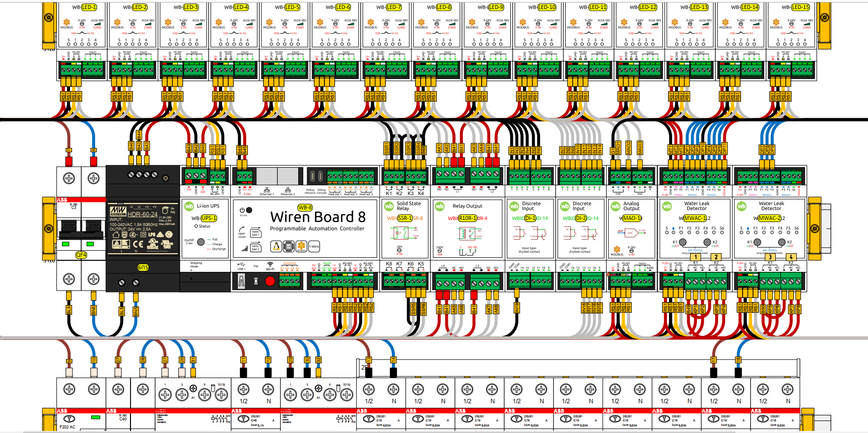868x433 pixels.
Task: Toggle the K2 on/off button on MWAC-2
Action: point(782,242)
